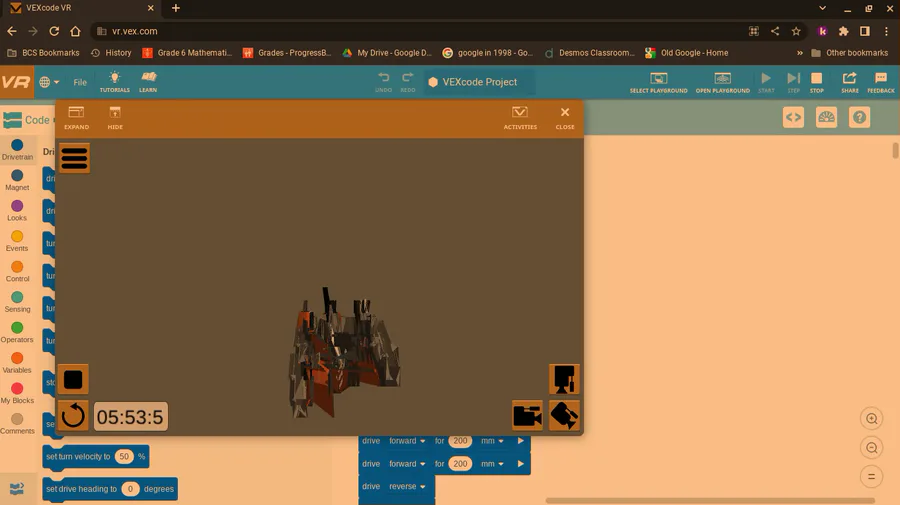
Task: Edit drive heading value 0
Action: click(130, 489)
